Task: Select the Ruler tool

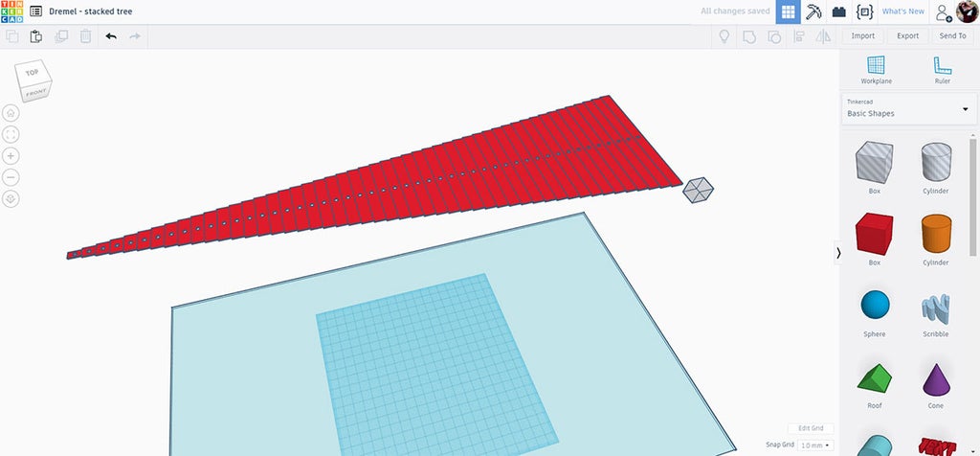Action: coord(943,70)
